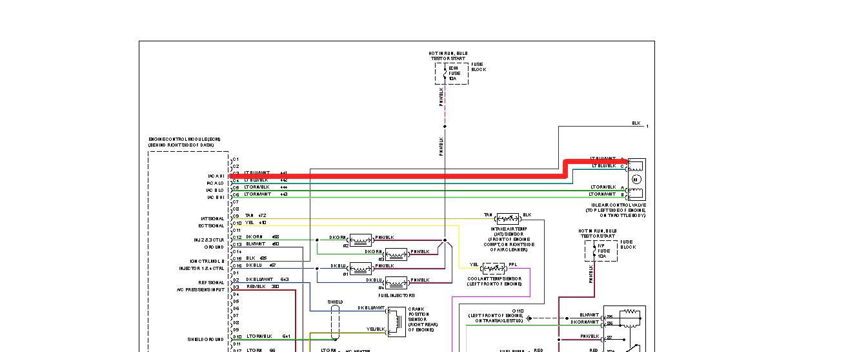868x352 pixels.
Task: Click the F/P Fuse 10A box
Action: [x=601, y=251]
